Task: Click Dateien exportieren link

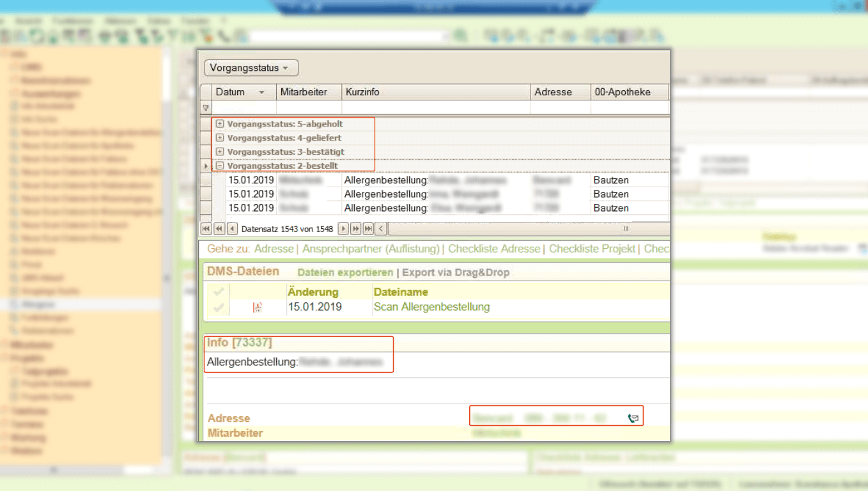Action: (345, 272)
